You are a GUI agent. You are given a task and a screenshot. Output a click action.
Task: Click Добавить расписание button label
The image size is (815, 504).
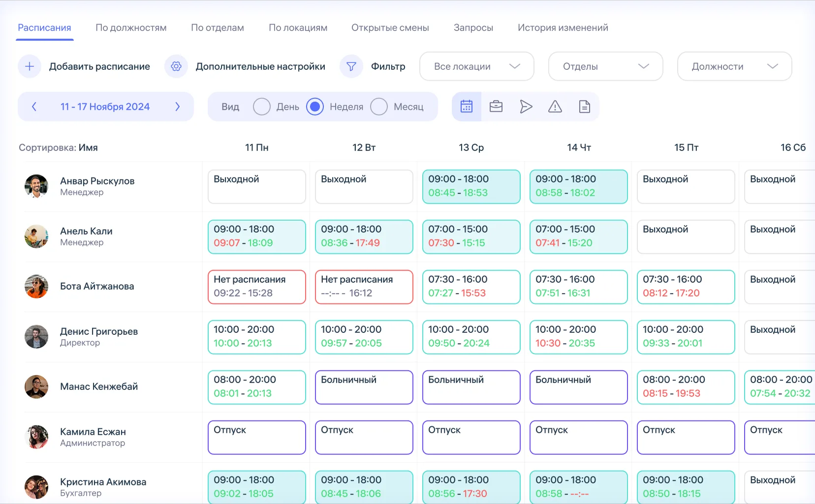click(x=99, y=66)
